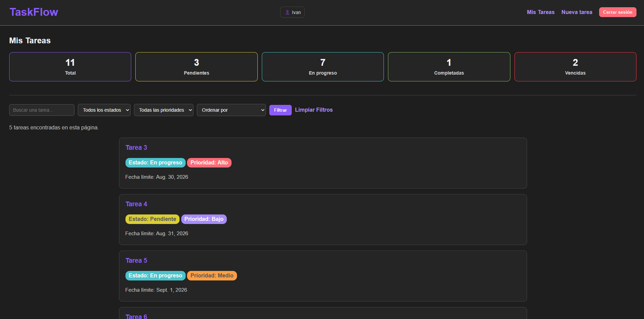Click the Ivan username chip
Screen dimensions: 644x319
292,12
